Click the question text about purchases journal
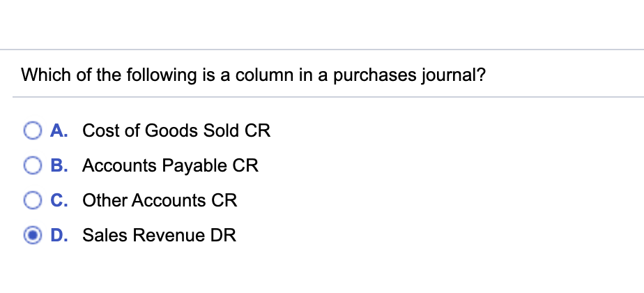The image size is (644, 293). click(x=254, y=75)
